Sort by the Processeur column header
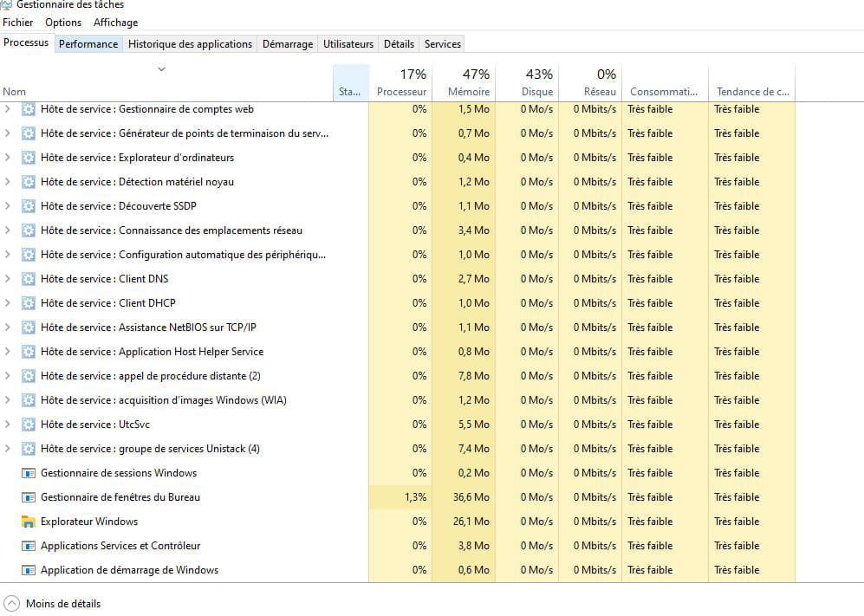 coord(400,82)
